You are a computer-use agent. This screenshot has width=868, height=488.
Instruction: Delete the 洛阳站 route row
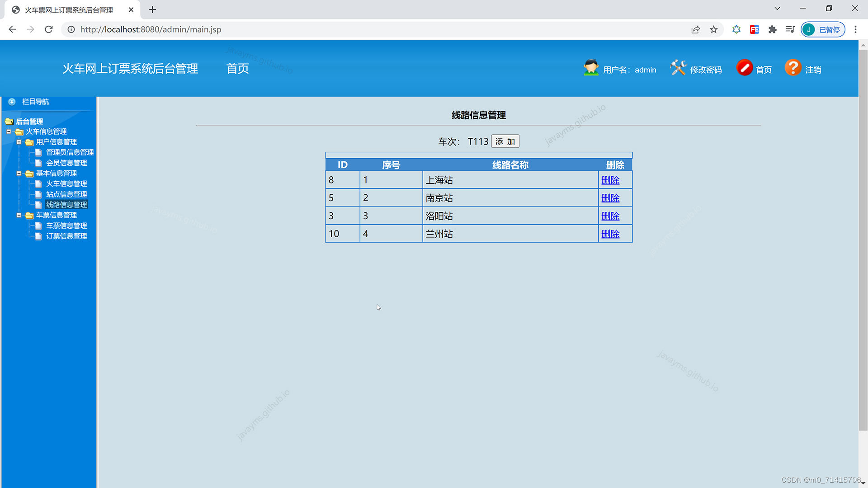pyautogui.click(x=610, y=216)
